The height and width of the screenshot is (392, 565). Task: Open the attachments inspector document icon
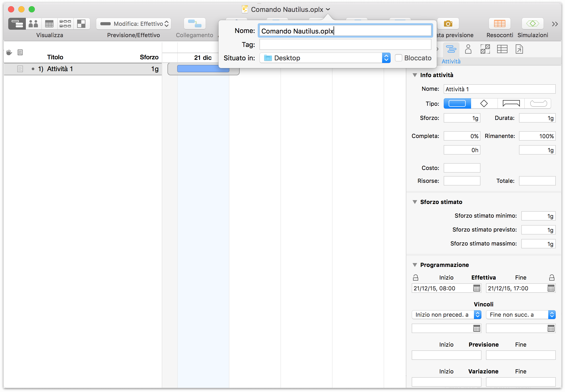[x=519, y=49]
